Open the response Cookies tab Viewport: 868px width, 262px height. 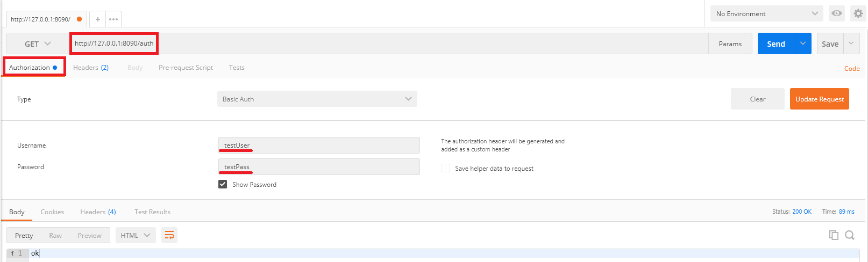52,212
